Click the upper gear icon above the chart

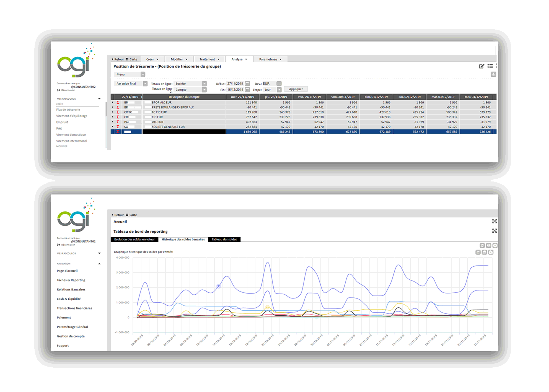click(x=495, y=245)
